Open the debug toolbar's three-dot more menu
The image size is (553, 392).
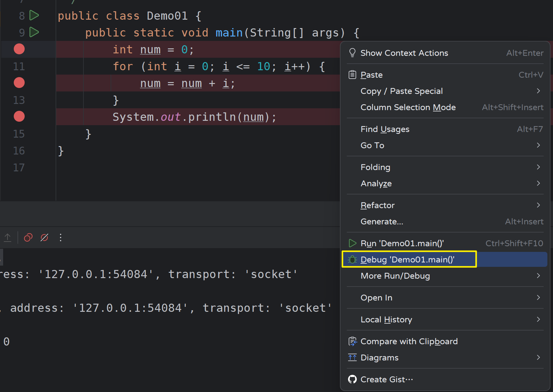pyautogui.click(x=61, y=238)
